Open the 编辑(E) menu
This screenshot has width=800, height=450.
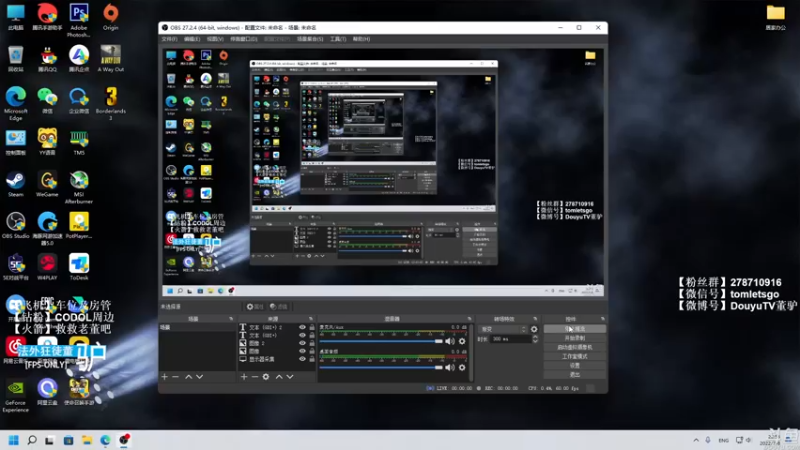point(192,39)
